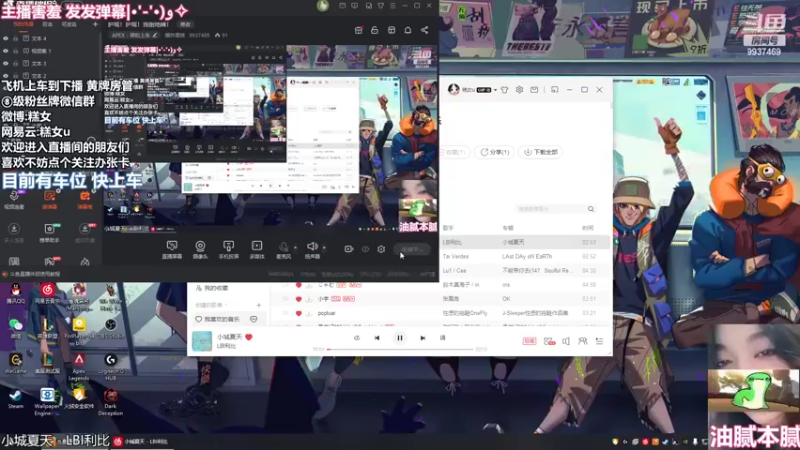800x450 pixels.
Task: Click the user avatar in music player
Action: pos(453,90)
